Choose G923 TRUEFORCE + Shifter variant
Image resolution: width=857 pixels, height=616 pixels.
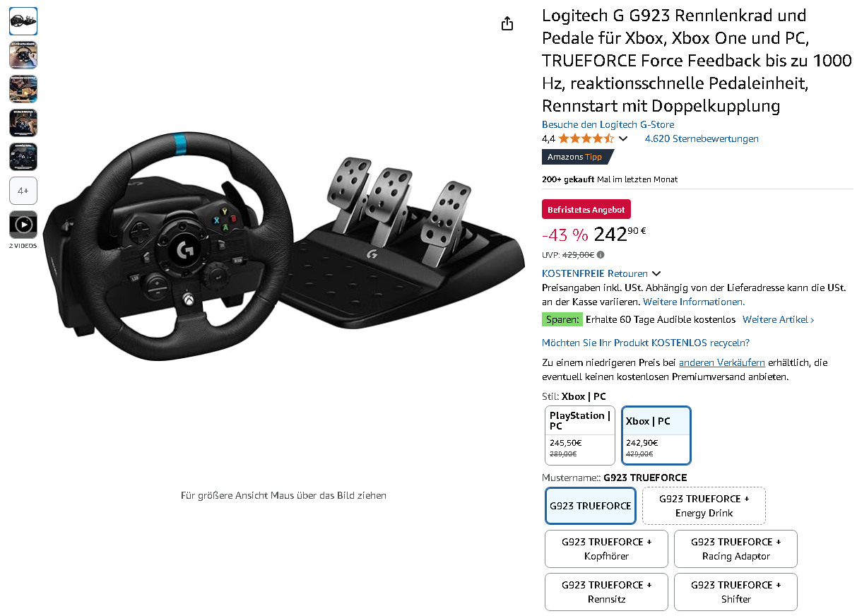click(735, 592)
